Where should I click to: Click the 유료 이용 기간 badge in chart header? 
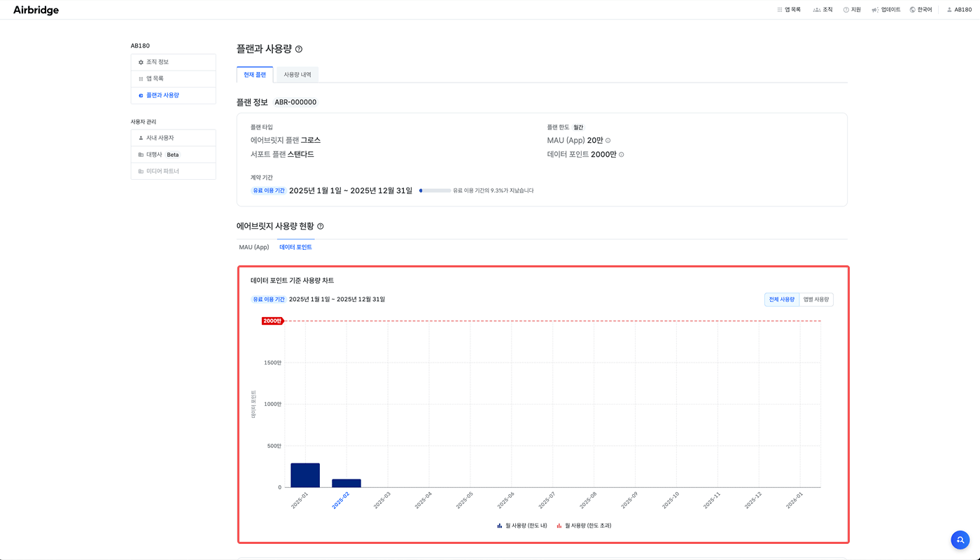269,300
